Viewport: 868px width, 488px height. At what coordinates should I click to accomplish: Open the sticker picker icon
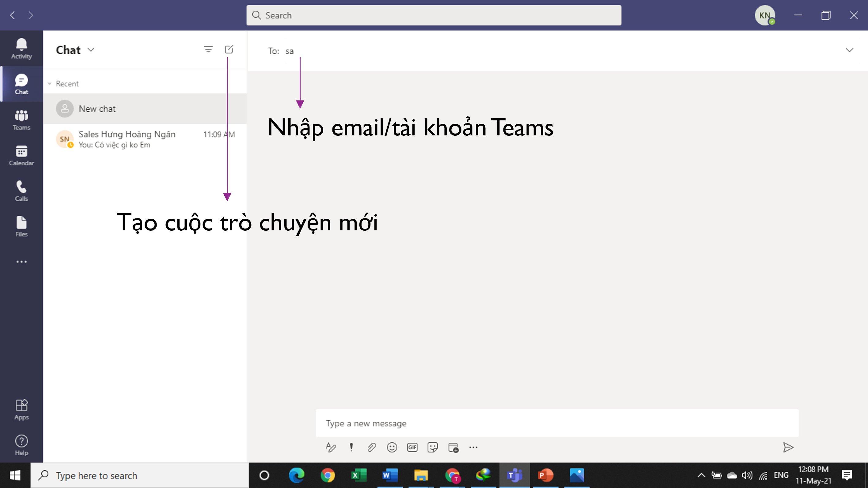pos(432,447)
